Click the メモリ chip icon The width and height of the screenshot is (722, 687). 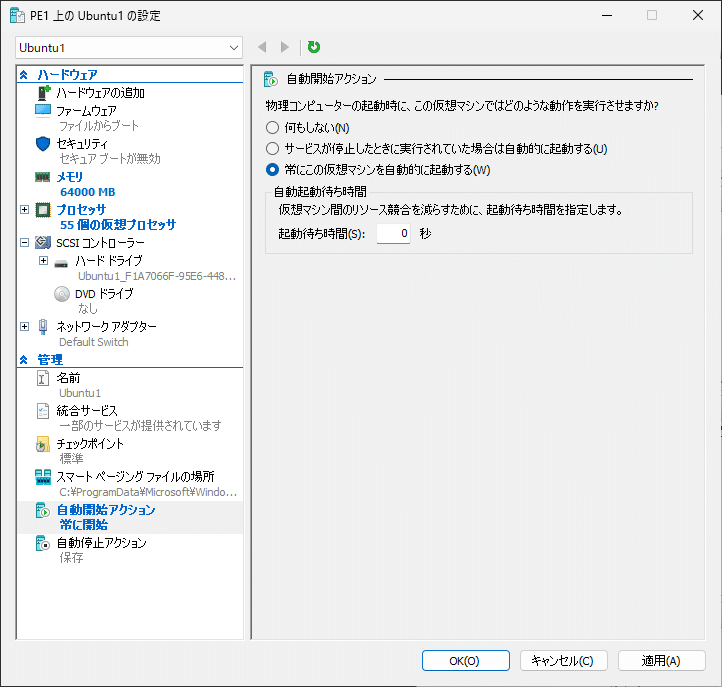point(43,177)
